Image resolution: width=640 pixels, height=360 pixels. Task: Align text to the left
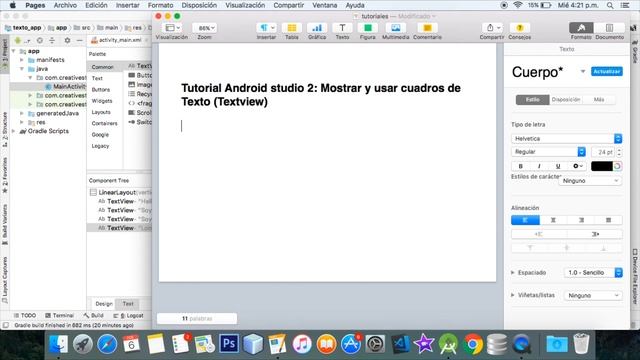525,220
